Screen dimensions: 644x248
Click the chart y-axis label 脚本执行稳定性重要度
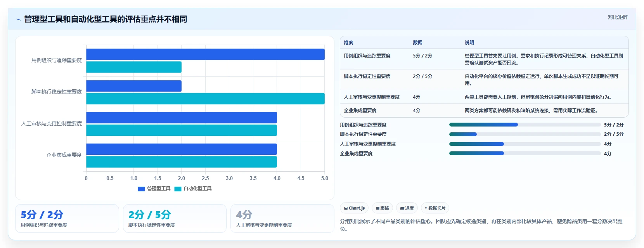(57, 92)
